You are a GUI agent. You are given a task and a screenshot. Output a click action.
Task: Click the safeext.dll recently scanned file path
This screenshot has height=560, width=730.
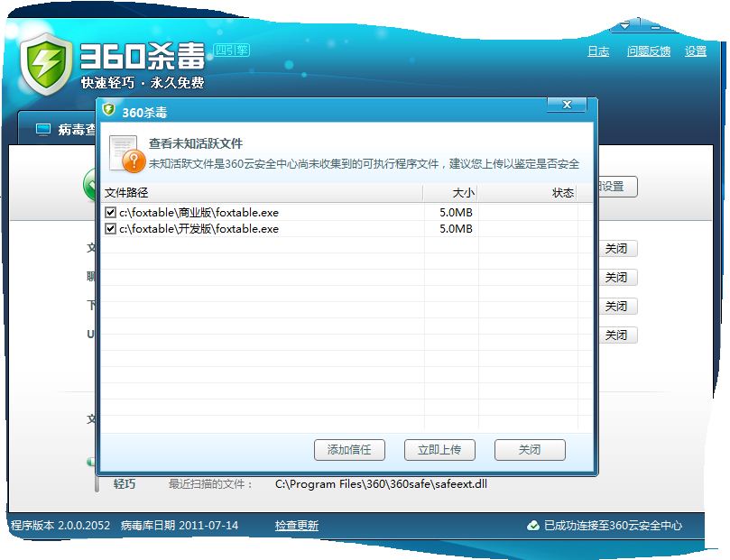coord(381,484)
